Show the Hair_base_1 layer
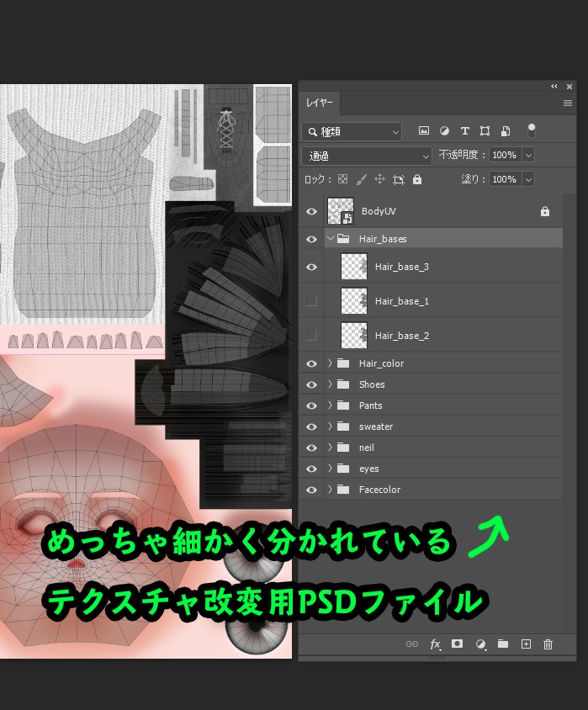The width and height of the screenshot is (588, 710). [x=311, y=300]
